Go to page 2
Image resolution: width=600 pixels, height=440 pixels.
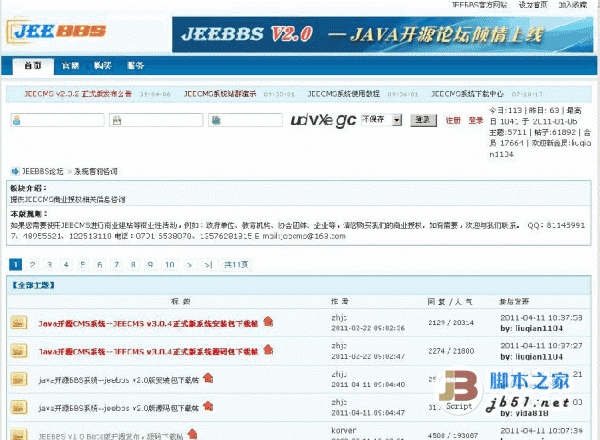click(x=33, y=264)
